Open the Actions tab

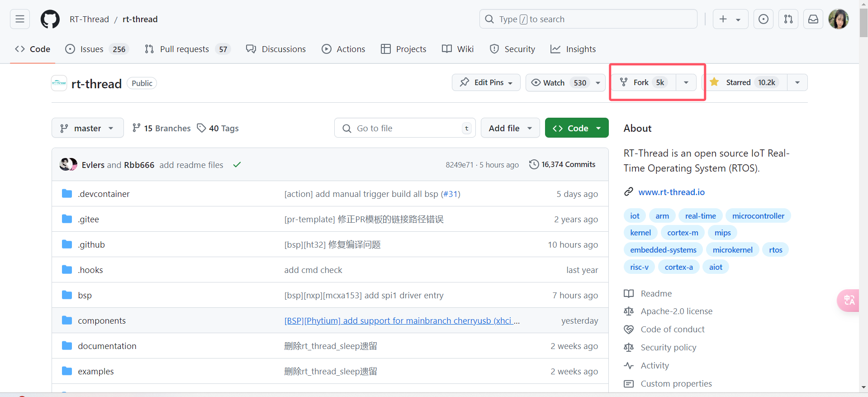(344, 49)
